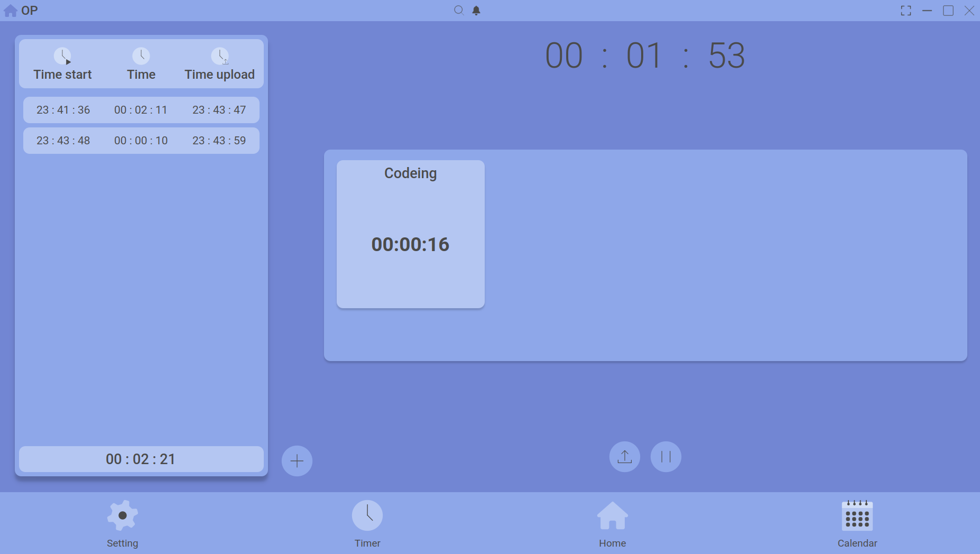Click the OP app title text
Viewport: 980px width, 554px height.
[30, 11]
